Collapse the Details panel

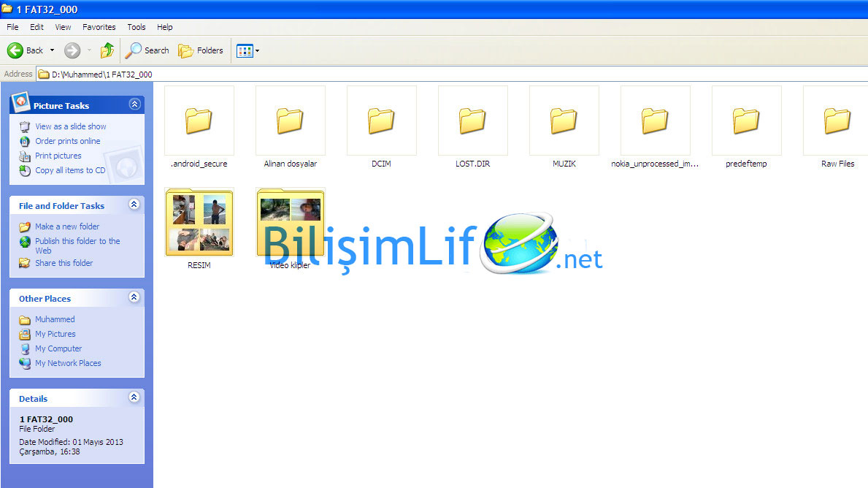click(x=134, y=397)
